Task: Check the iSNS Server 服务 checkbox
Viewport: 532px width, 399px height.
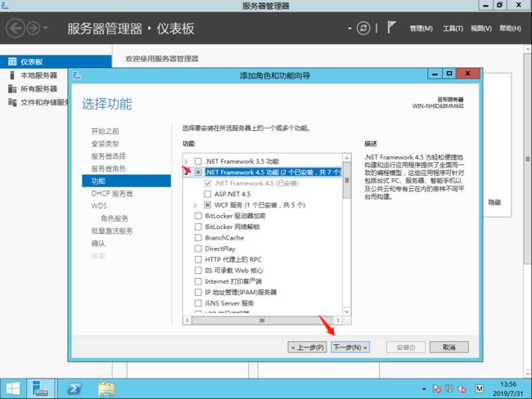Action: [x=198, y=303]
